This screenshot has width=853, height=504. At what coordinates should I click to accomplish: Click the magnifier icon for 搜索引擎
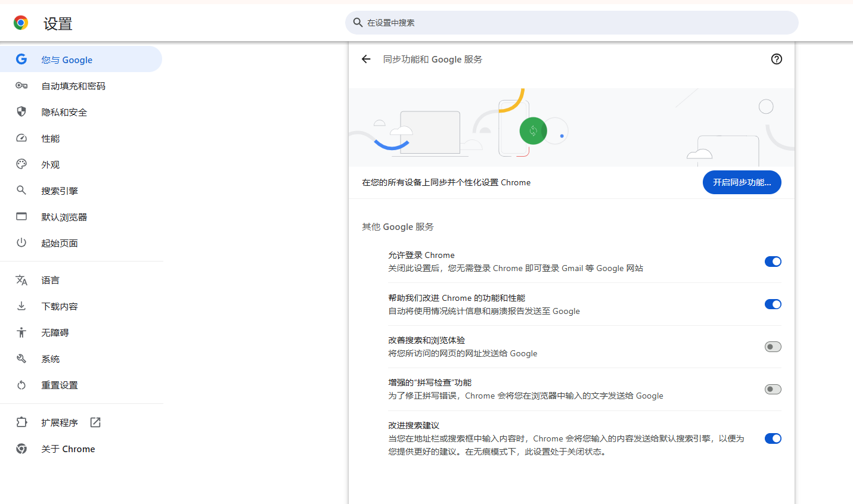pos(21,190)
